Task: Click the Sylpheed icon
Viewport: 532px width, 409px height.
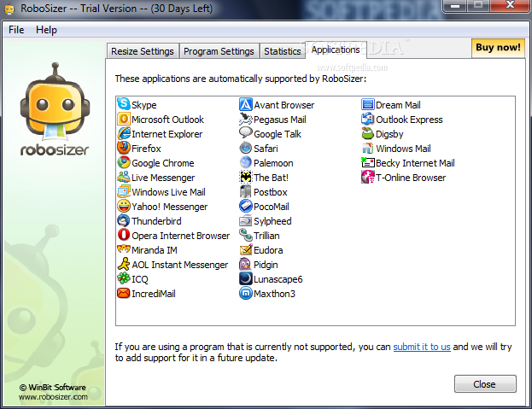Action: coord(246,221)
